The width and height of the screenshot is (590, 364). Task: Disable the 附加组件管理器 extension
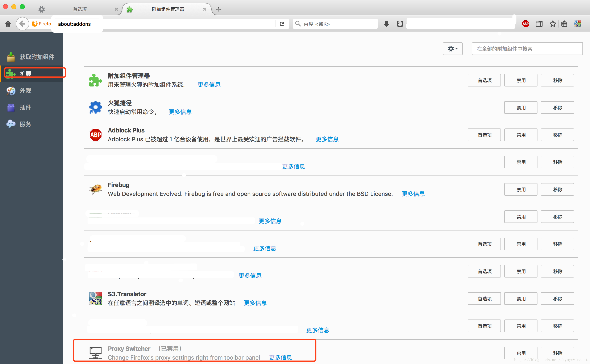point(521,80)
